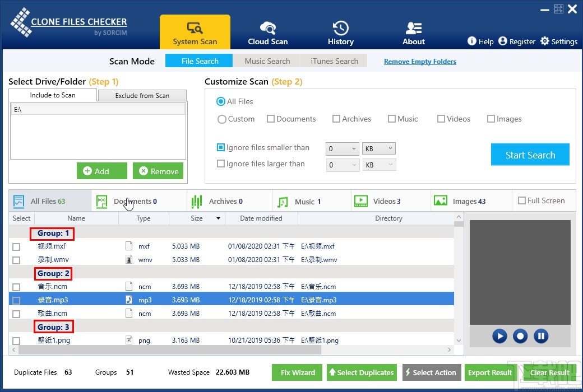The height and width of the screenshot is (392, 583).
Task: Click the Help info icon
Action: [472, 41]
